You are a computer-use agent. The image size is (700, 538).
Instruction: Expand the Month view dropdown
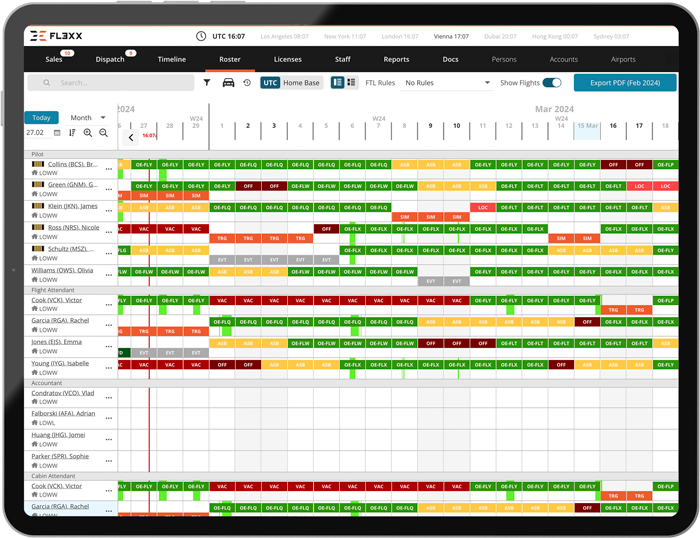[88, 118]
